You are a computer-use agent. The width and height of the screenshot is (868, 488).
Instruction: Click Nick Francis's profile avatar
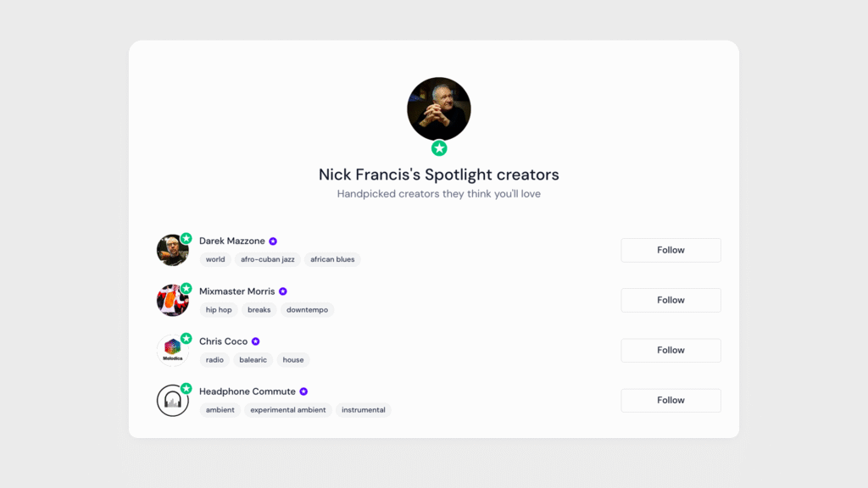point(439,108)
